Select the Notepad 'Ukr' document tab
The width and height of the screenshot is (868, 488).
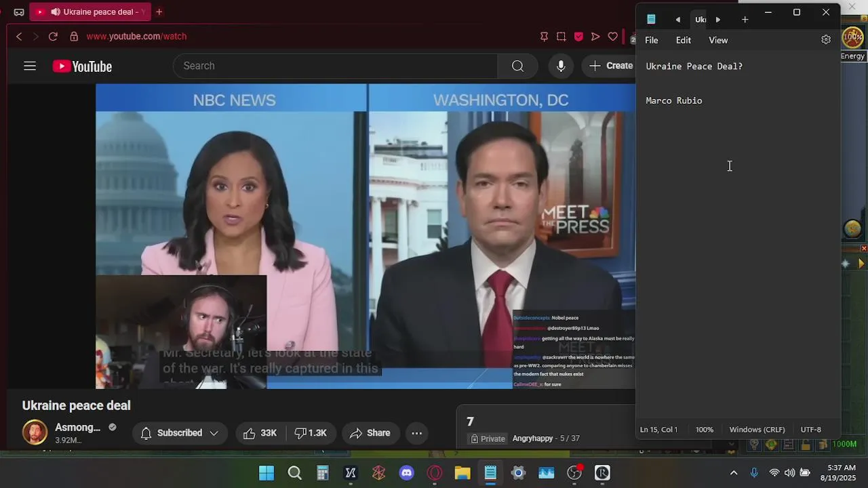click(x=701, y=20)
